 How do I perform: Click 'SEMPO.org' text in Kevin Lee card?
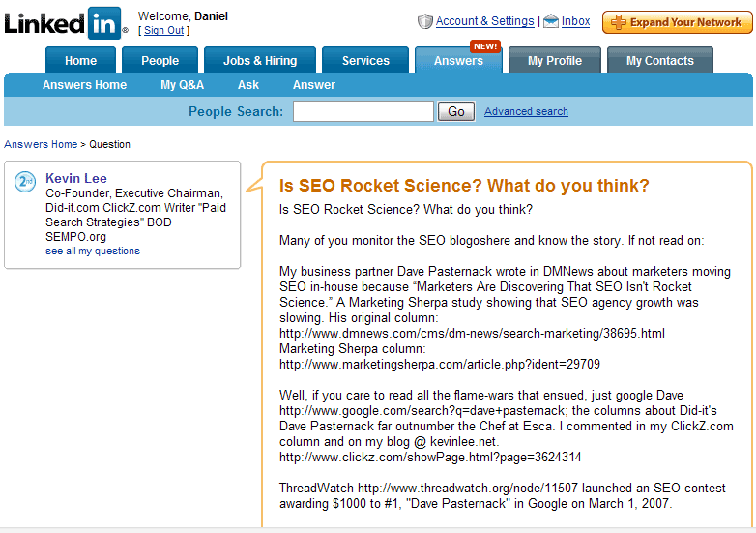tap(75, 237)
